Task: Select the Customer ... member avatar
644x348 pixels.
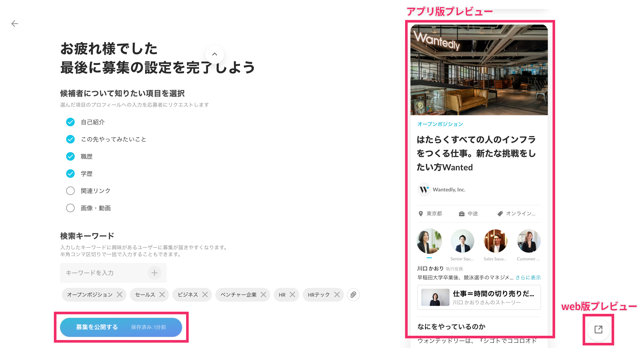Action: click(x=529, y=241)
